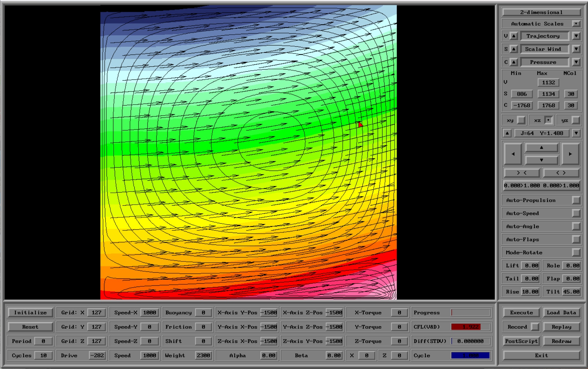Click the blue Cycle progress bar

(x=470, y=355)
